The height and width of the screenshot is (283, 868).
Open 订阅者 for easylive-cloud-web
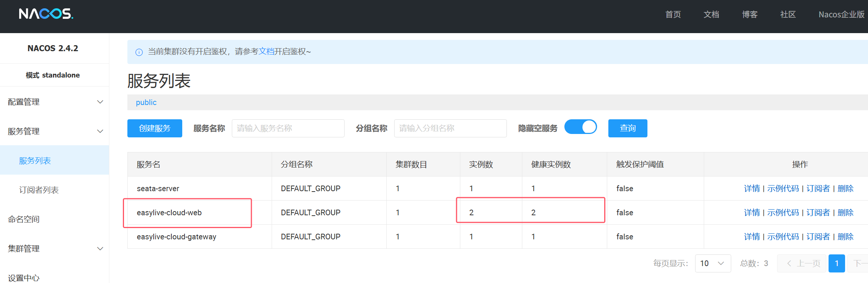pos(818,213)
